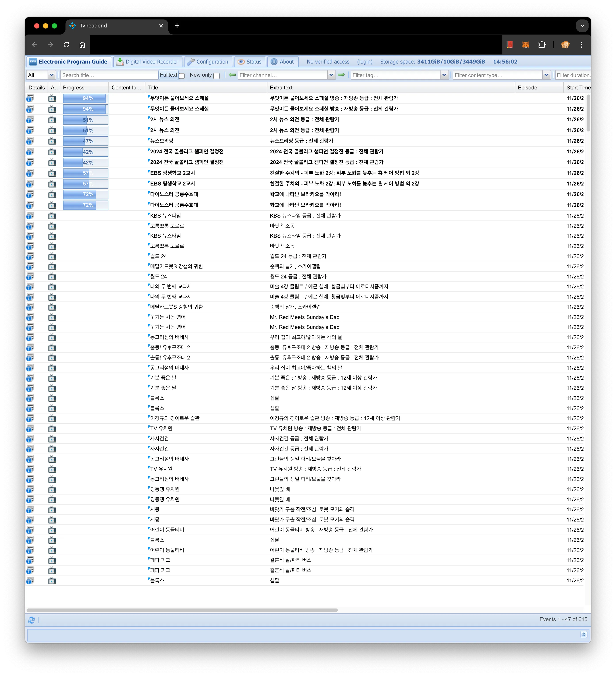Click the (login) link
616x676 pixels.
pyautogui.click(x=365, y=62)
